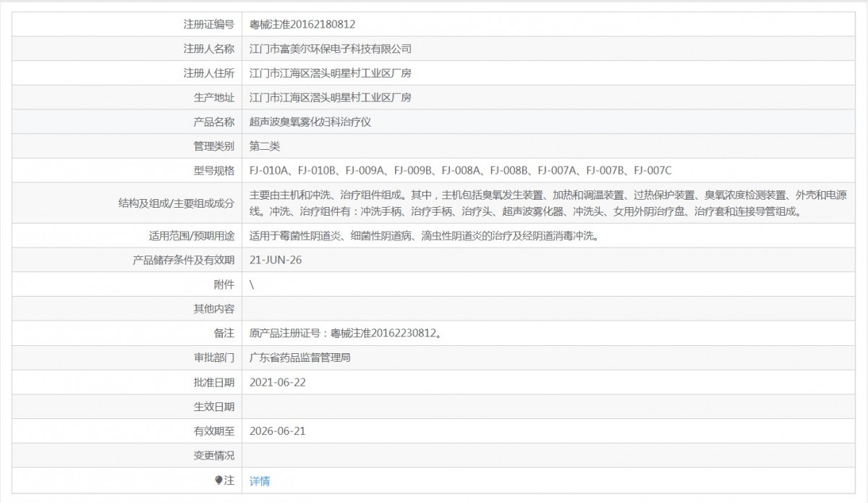Image resolution: width=868 pixels, height=503 pixels.
Task: Click the 附件 label
Action: pos(224,285)
